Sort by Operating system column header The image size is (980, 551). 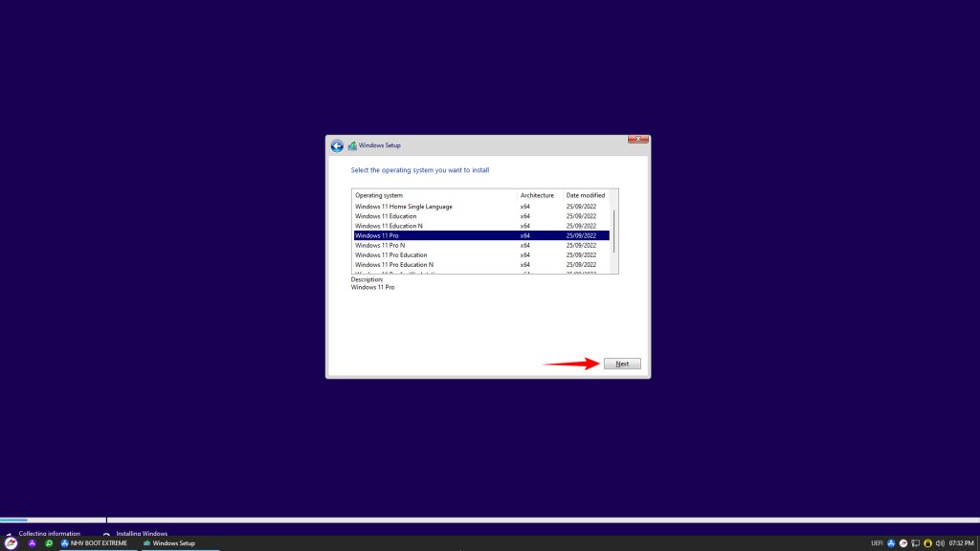click(435, 195)
